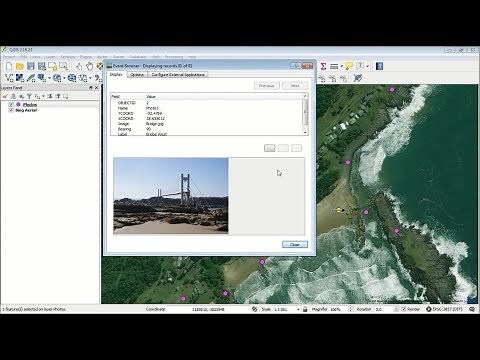480x360 pixels.
Task: Click the Save As icon in the toolbar
Action: (x=42, y=66)
